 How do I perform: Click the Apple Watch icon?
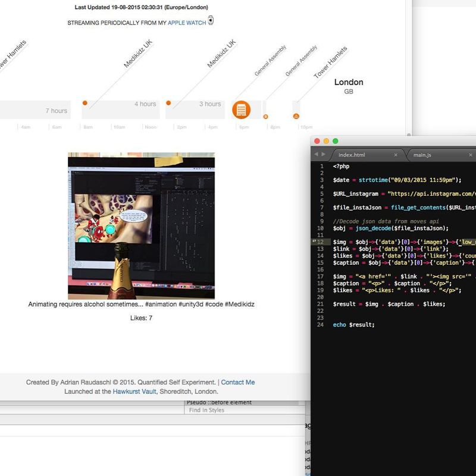tap(211, 21)
